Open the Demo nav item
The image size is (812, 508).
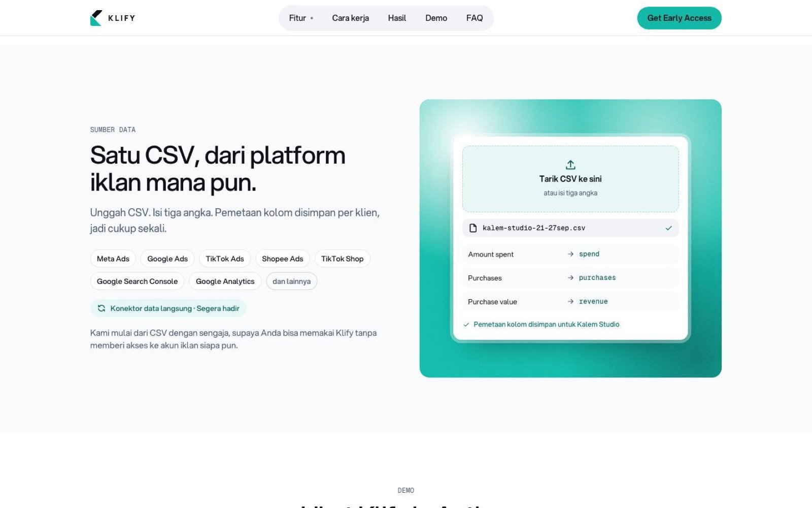(436, 18)
